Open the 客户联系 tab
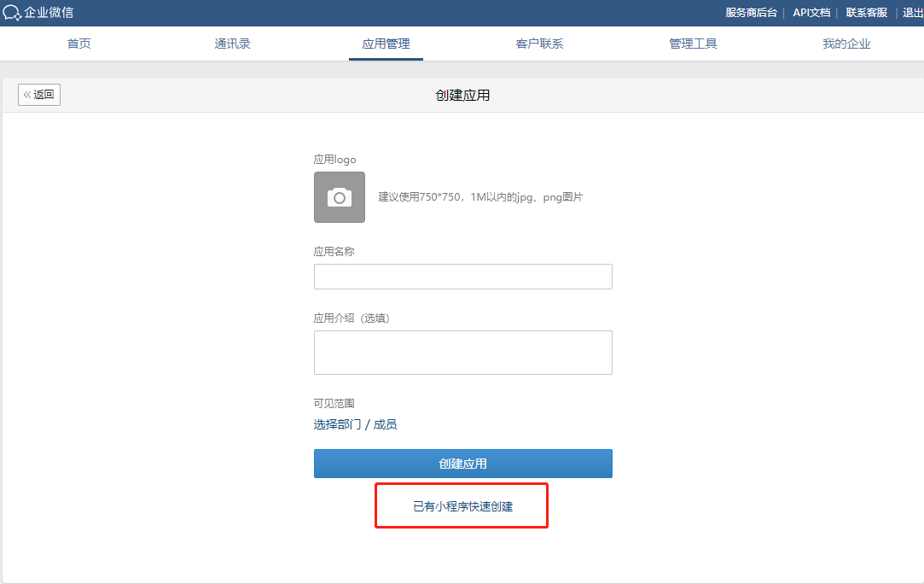The width and height of the screenshot is (924, 584). (x=539, y=44)
